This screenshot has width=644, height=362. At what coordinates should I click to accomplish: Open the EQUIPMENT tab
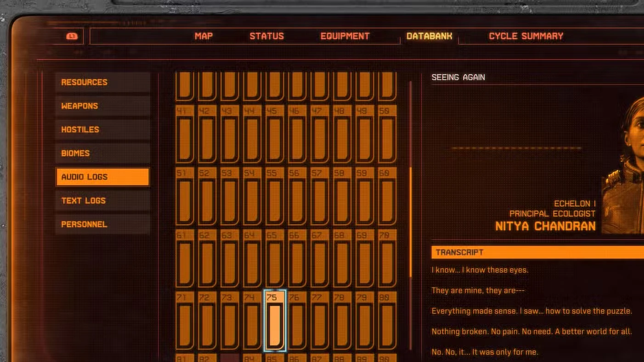tap(345, 36)
